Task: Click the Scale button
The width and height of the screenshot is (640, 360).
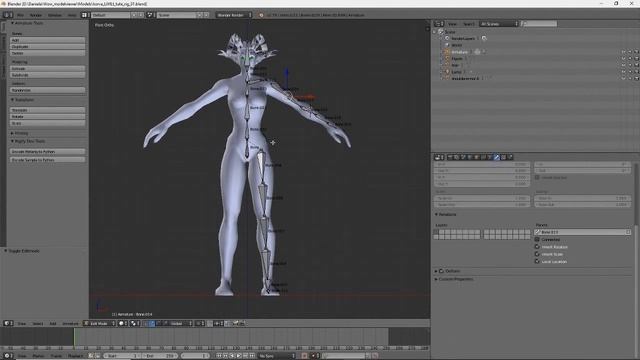Action: pos(47,123)
